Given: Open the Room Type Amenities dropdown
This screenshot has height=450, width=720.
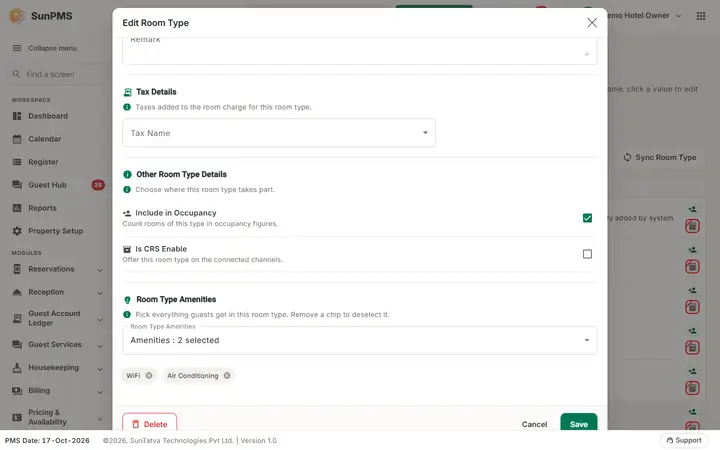Looking at the screenshot, I should click(360, 340).
